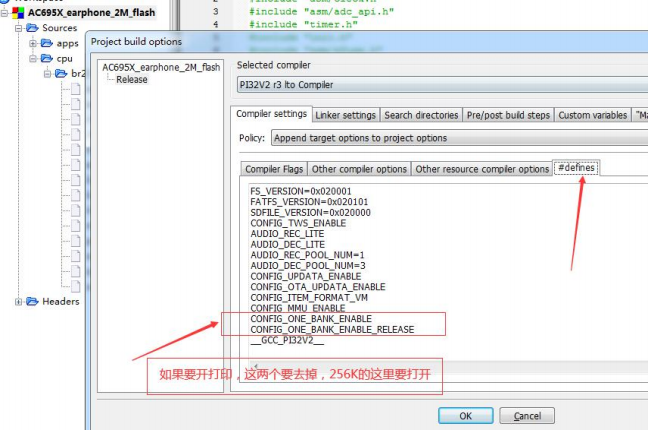Switch to Linker settings tab
Screen dimensions: 648x430
click(345, 115)
